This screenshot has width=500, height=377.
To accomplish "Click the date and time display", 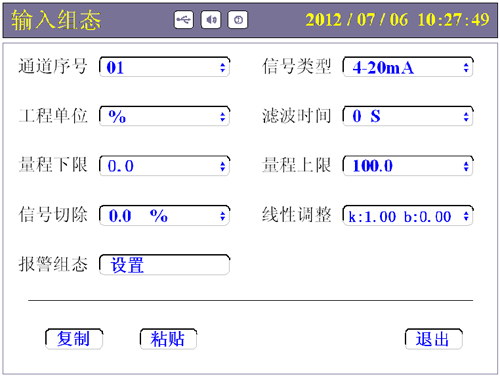I will tap(397, 20).
